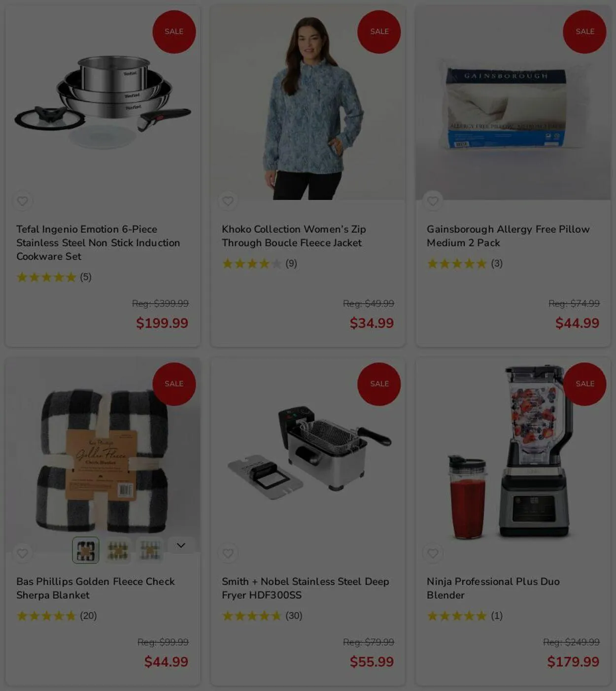This screenshot has height=691, width=616.
Task: Expand more blanket colour options chevron
Action: pyautogui.click(x=181, y=545)
